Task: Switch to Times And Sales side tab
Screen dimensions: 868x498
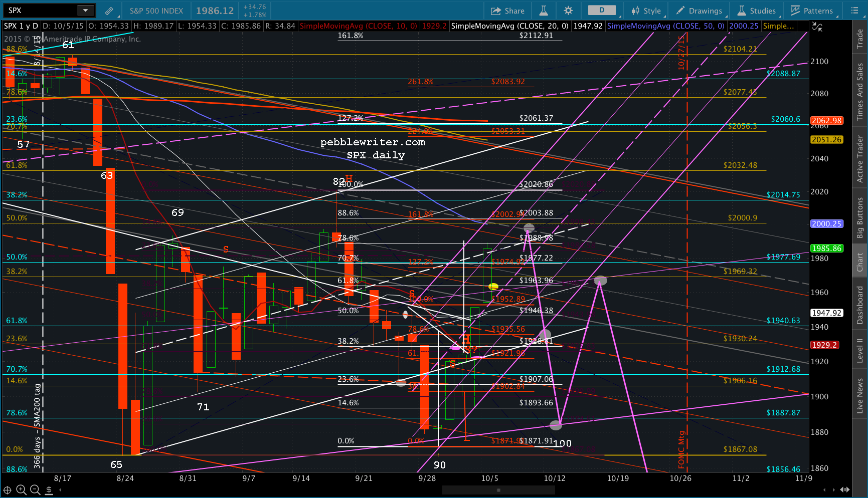Action: [860, 92]
